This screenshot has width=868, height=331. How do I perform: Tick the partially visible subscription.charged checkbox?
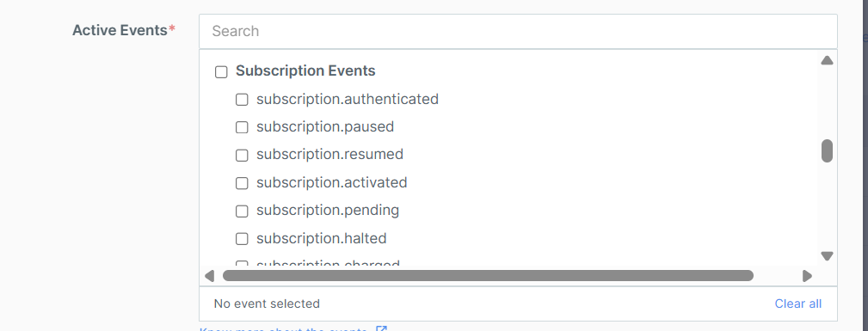[242, 263]
